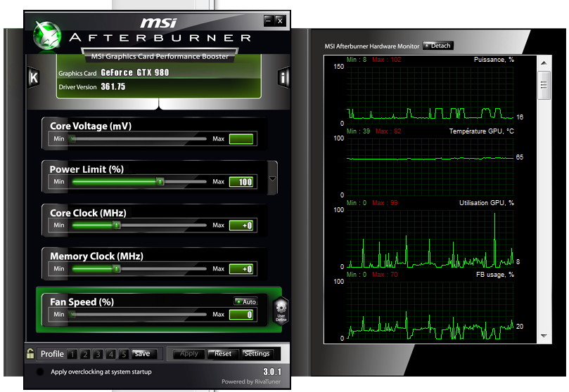Click the hardware monitor scrollbar thumb

coord(544,86)
